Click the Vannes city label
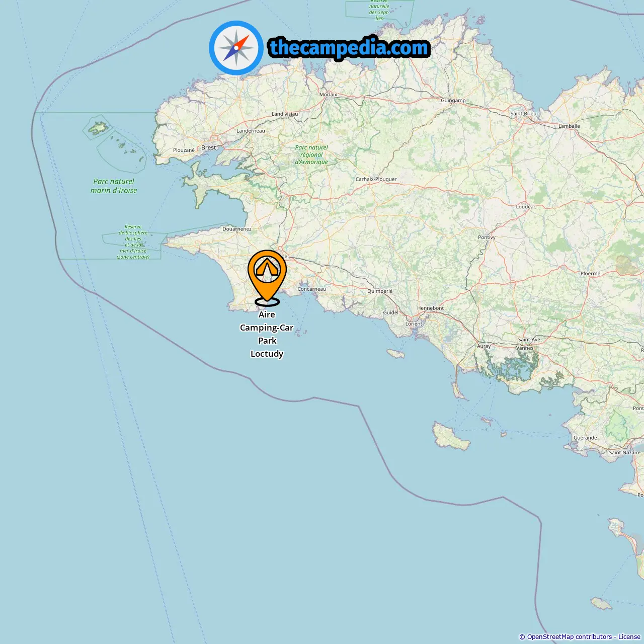 [525, 348]
